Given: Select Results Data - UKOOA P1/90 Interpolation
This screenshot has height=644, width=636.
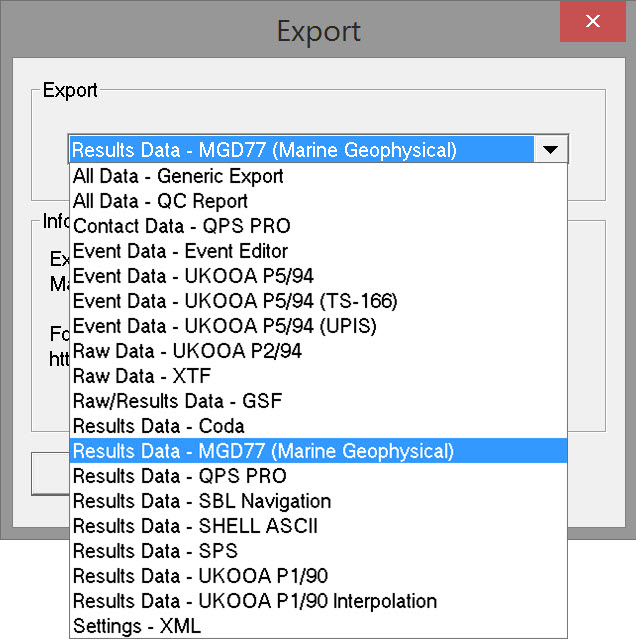Looking at the screenshot, I should [x=255, y=601].
